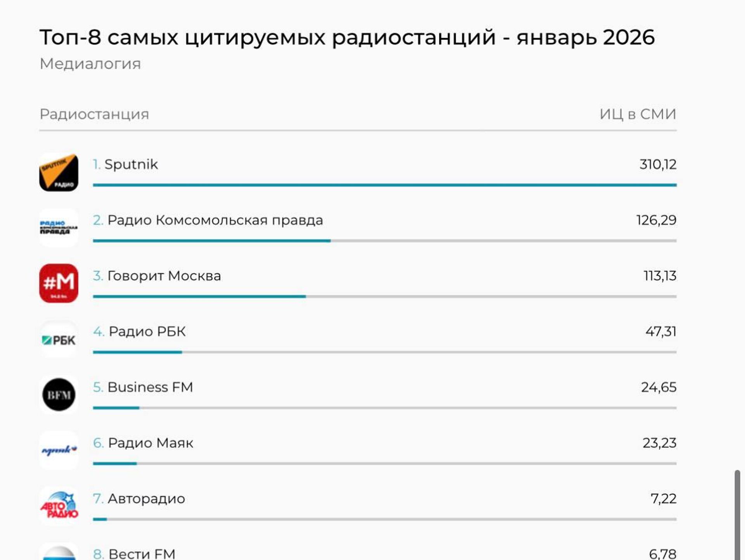Click the Радио Маяк logo icon
Image resolution: width=745 pixels, height=560 pixels.
59,450
